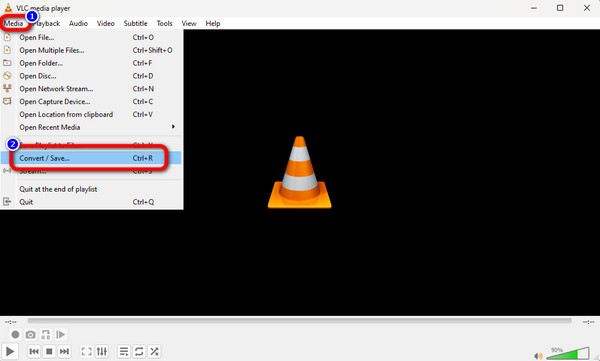This screenshot has height=361, width=600.
Task: Skip to previous media track
Action: (34, 351)
